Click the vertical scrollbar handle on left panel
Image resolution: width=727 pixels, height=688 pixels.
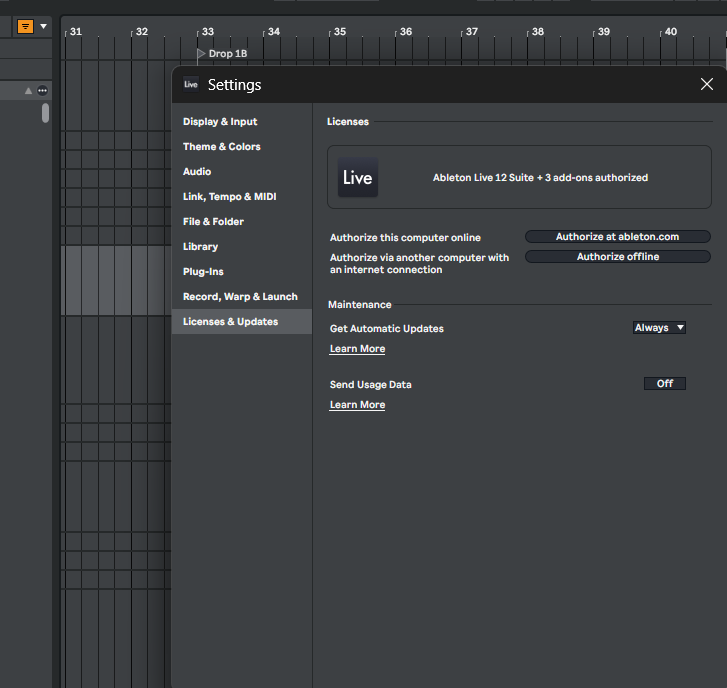click(x=45, y=113)
